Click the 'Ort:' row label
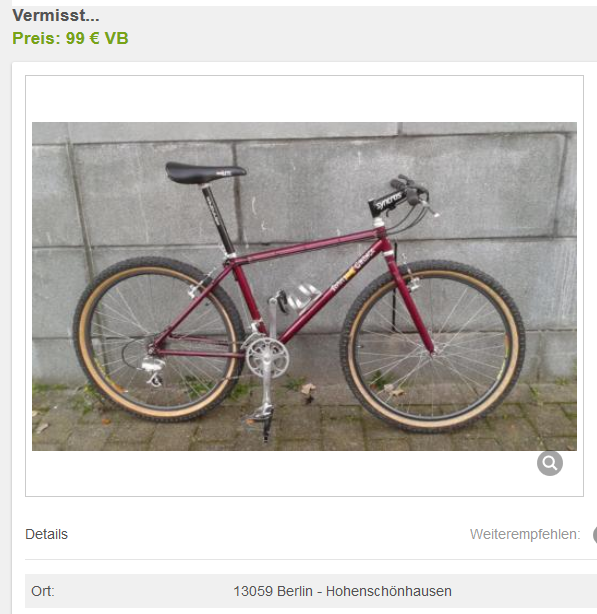 pos(43,591)
